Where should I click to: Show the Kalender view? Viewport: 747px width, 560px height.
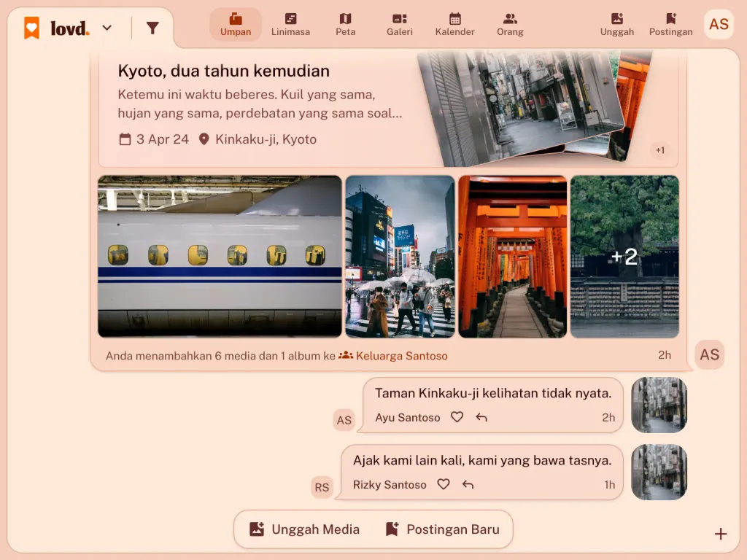point(455,24)
